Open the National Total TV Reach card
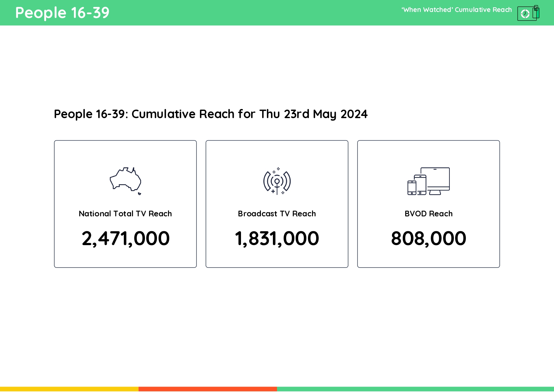Image resolution: width=554 pixels, height=392 pixels. [x=125, y=204]
